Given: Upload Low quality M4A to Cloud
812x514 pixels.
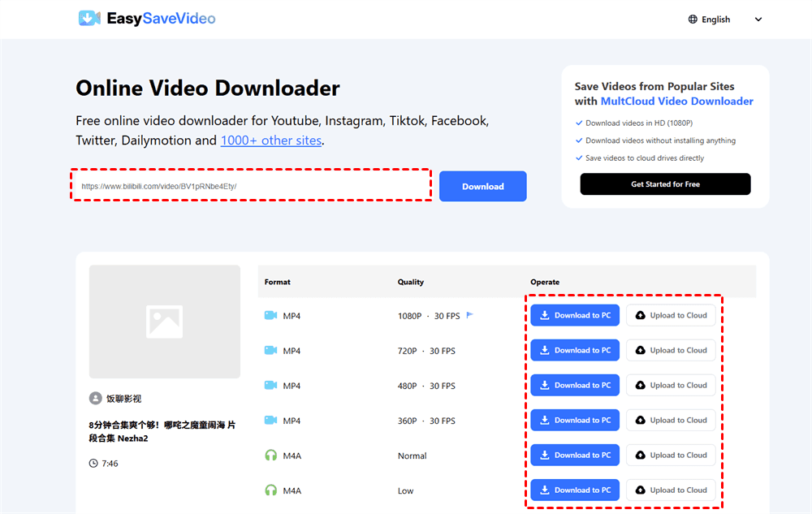Looking at the screenshot, I should click(x=671, y=490).
